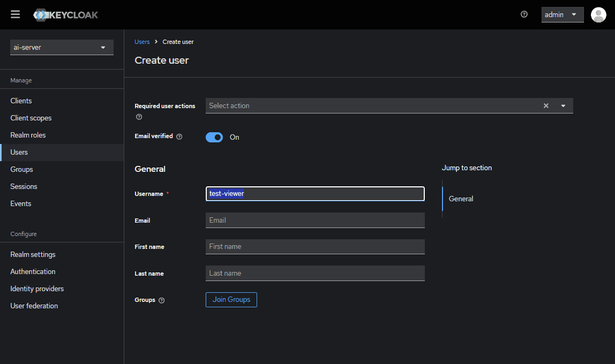This screenshot has width=615, height=364.
Task: Open Authentication settings
Action: pos(62,271)
